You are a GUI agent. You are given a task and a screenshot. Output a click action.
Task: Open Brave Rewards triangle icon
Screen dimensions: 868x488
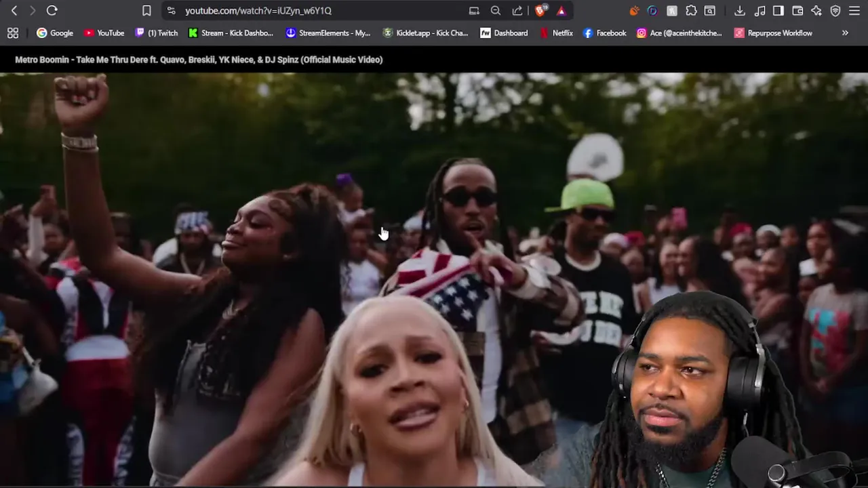pyautogui.click(x=561, y=11)
